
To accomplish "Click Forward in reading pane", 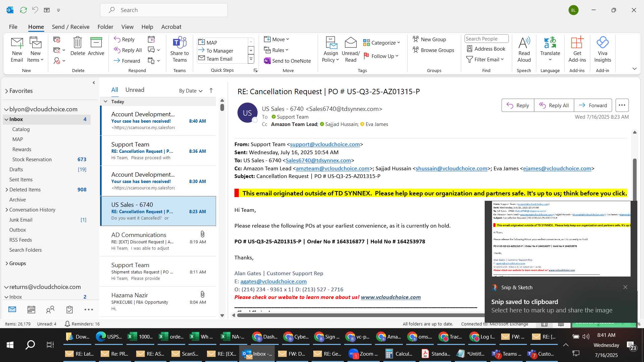I will coord(593,105).
